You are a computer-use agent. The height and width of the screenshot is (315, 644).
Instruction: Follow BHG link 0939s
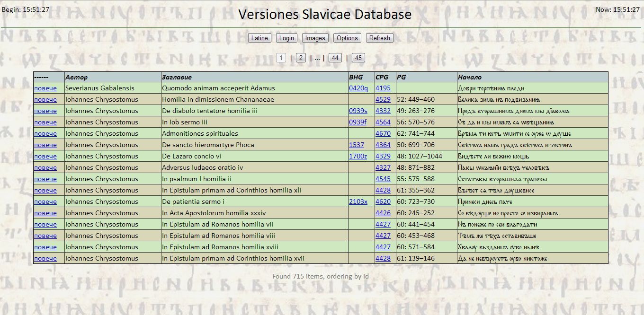(x=358, y=111)
